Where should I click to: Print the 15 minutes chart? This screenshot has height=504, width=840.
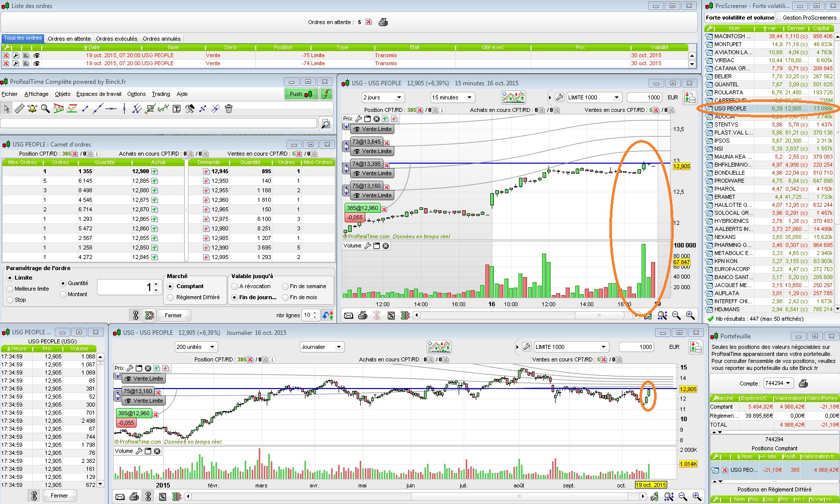[363, 315]
